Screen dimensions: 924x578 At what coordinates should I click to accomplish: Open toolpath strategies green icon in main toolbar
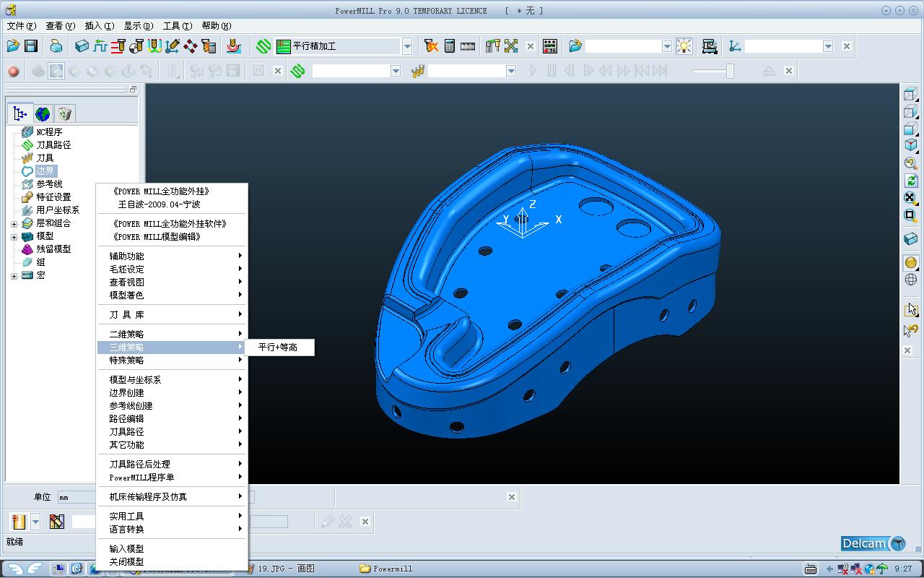coord(263,46)
